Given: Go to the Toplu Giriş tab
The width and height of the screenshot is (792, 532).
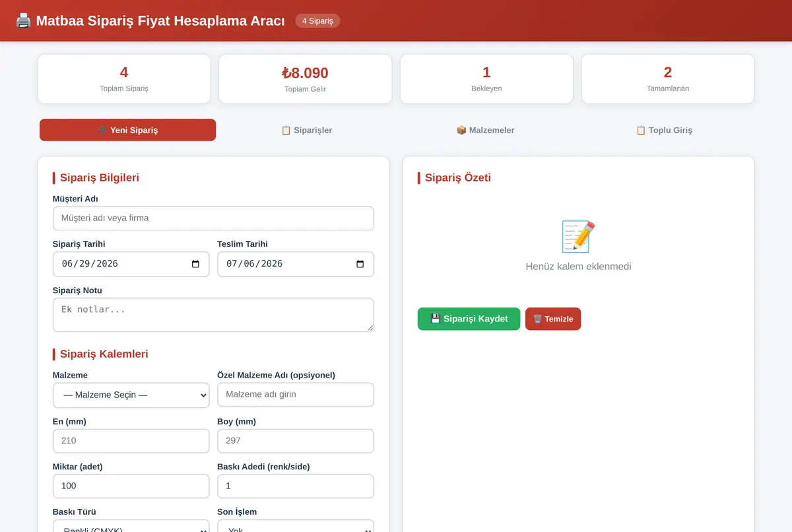Looking at the screenshot, I should (x=665, y=130).
